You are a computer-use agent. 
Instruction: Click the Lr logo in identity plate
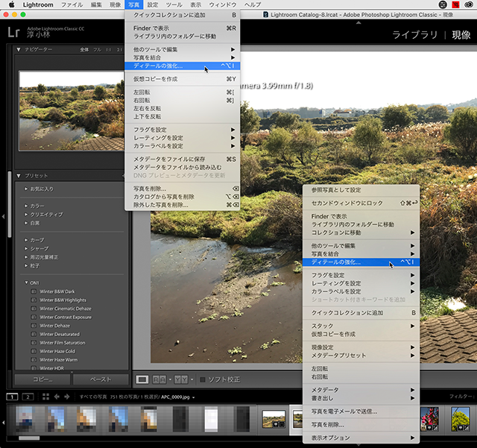(x=13, y=32)
